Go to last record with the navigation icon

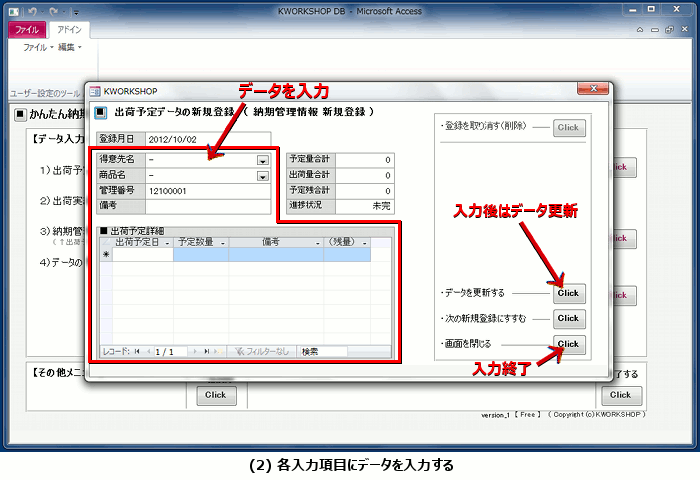[207, 352]
